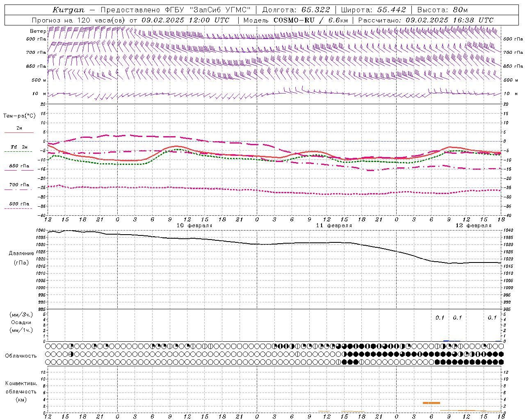Click the "Прогноз на 120 часа(ов)" forecast line
The height and width of the screenshot is (420, 525).
point(79,20)
